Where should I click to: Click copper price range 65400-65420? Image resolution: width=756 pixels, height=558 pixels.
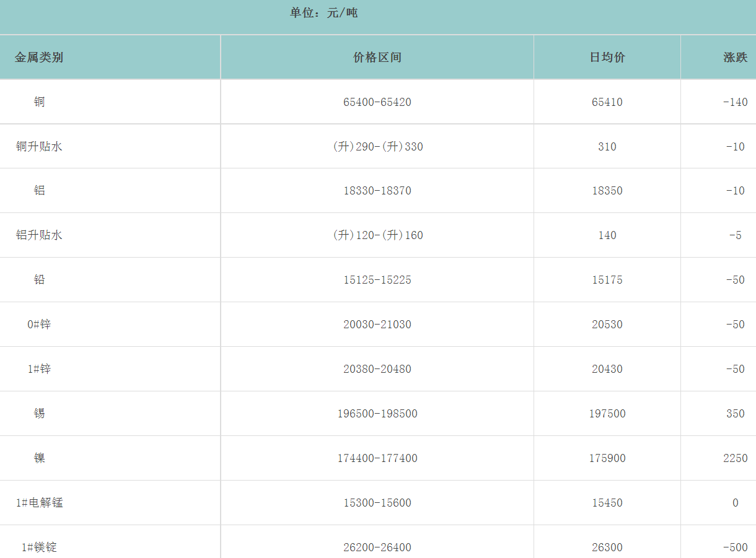[377, 102]
